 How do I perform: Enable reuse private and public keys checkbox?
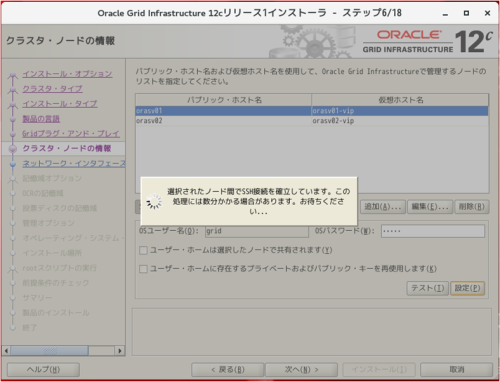click(x=143, y=269)
